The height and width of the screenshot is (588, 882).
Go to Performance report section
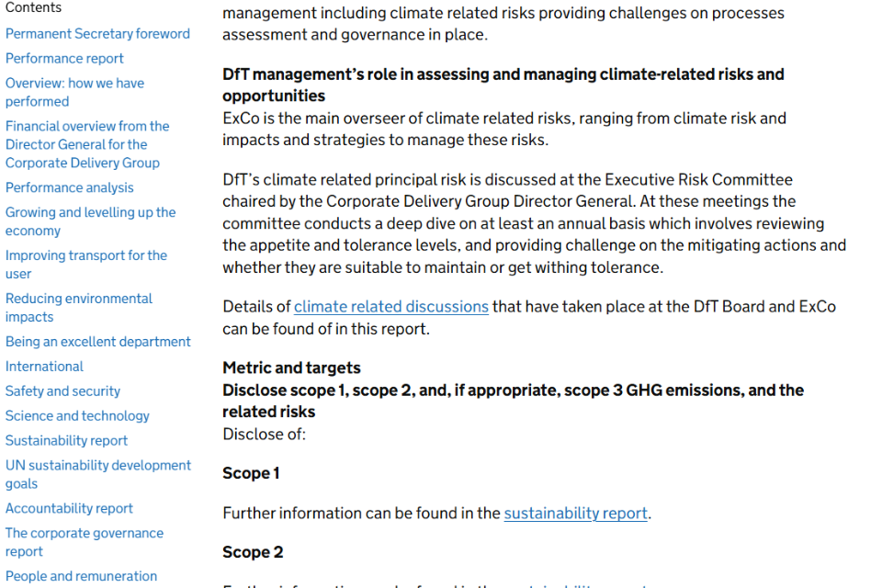click(64, 59)
